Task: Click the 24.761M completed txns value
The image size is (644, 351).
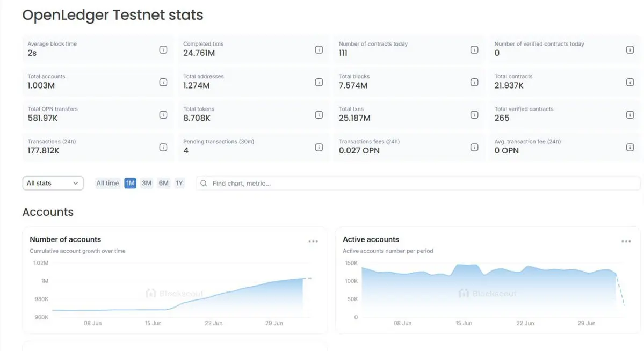Action: point(199,53)
